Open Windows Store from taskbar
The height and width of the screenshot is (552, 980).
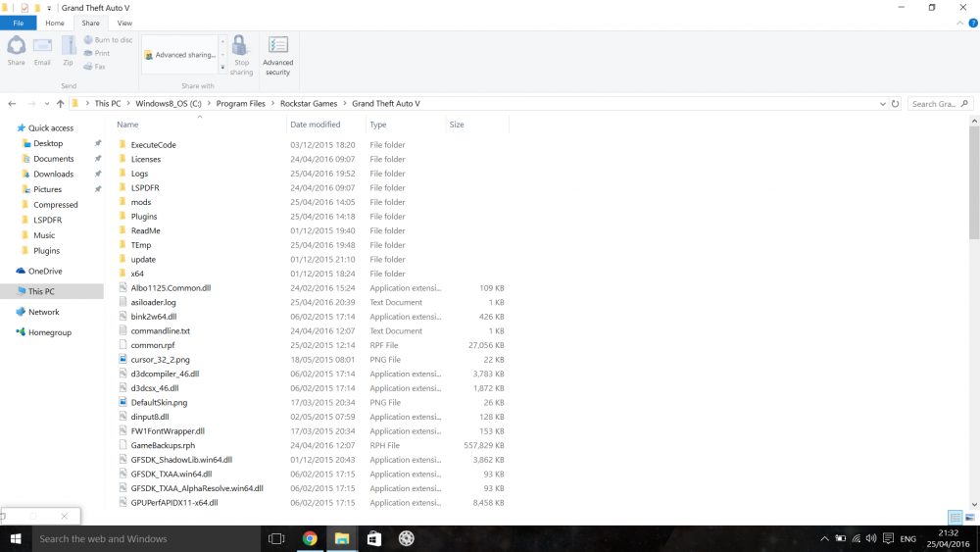click(x=373, y=539)
